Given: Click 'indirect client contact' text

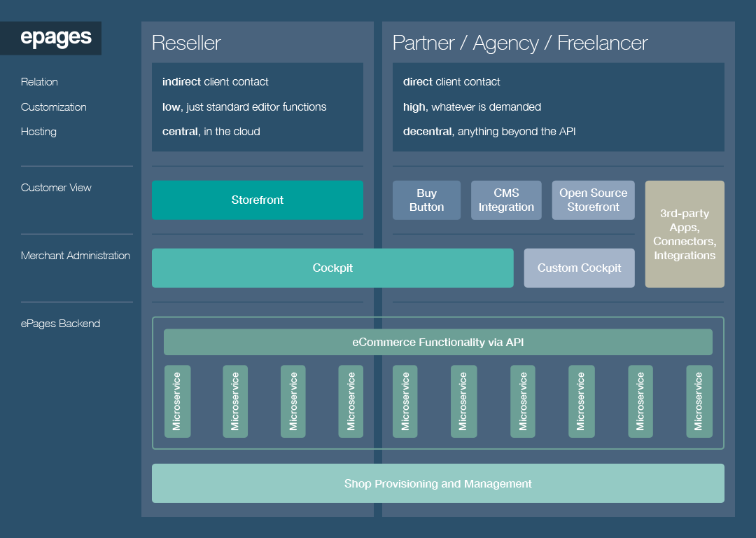Looking at the screenshot, I should 216,82.
